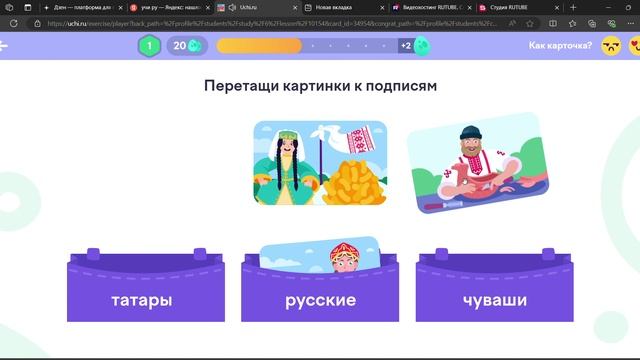Click the 20 points counter
Image resolution: width=640 pixels, height=360 pixels.
187,46
